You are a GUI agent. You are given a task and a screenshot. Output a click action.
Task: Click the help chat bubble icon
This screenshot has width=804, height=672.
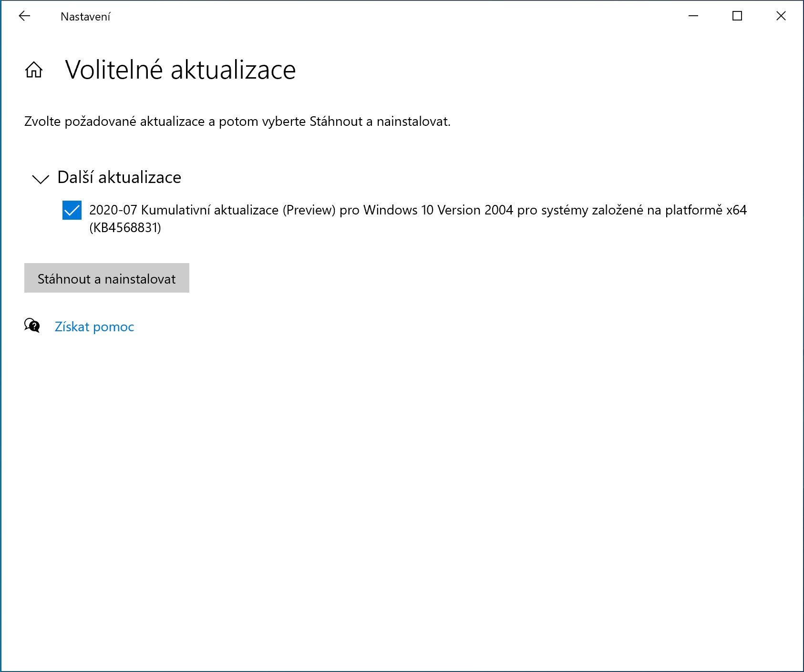click(32, 326)
